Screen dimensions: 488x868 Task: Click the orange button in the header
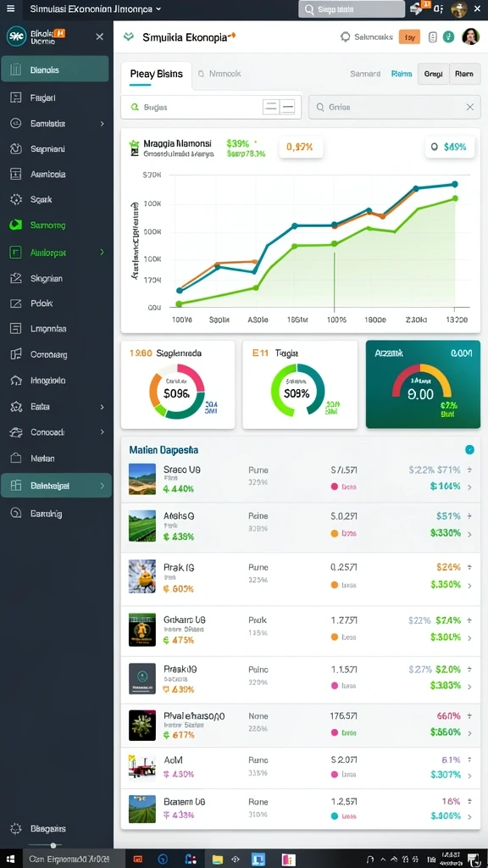click(409, 37)
